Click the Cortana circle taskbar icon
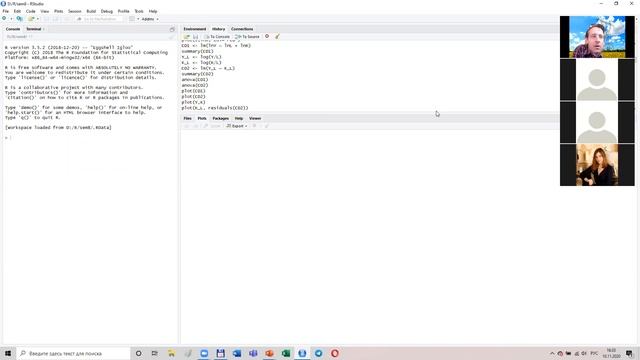 138,353
